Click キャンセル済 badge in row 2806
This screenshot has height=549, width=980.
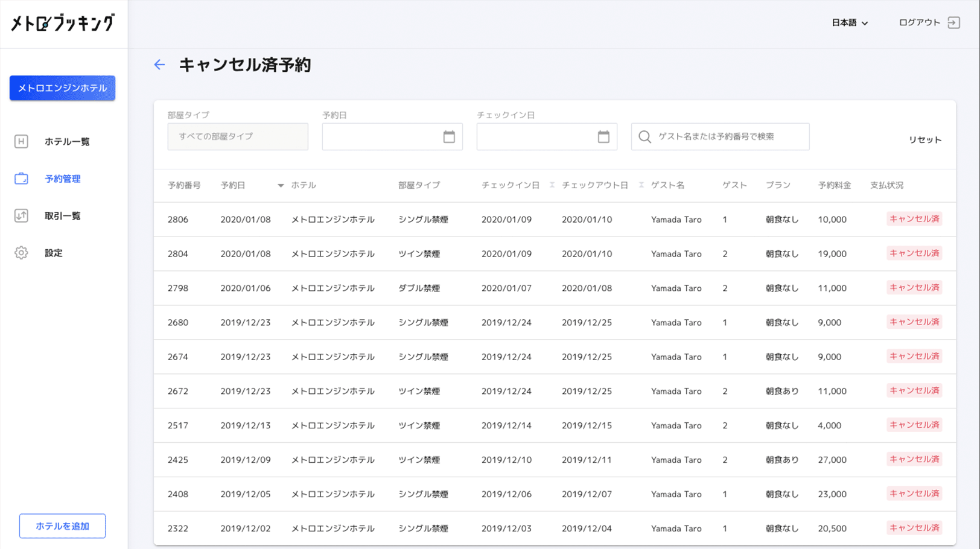914,219
